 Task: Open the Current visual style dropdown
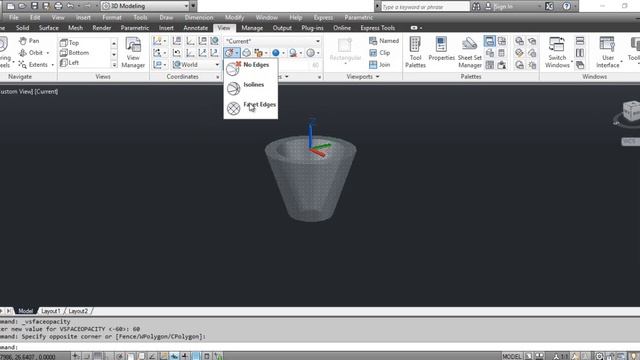pos(272,41)
